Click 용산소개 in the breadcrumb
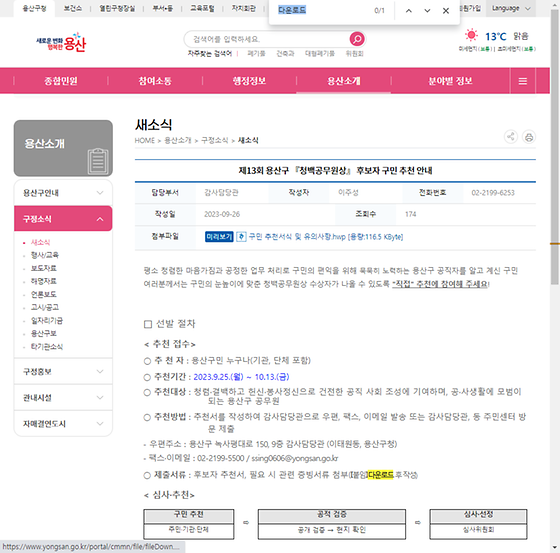The height and width of the screenshot is (553, 560). tap(178, 140)
